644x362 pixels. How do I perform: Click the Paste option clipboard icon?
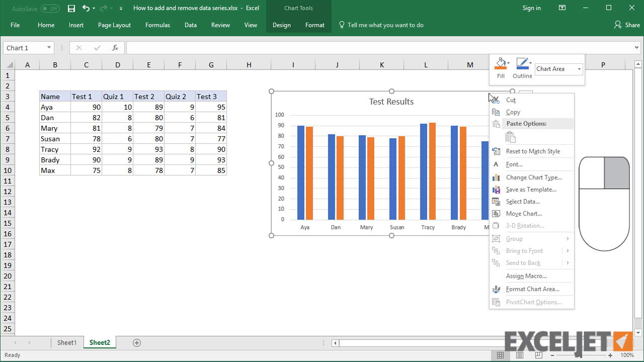(510, 137)
